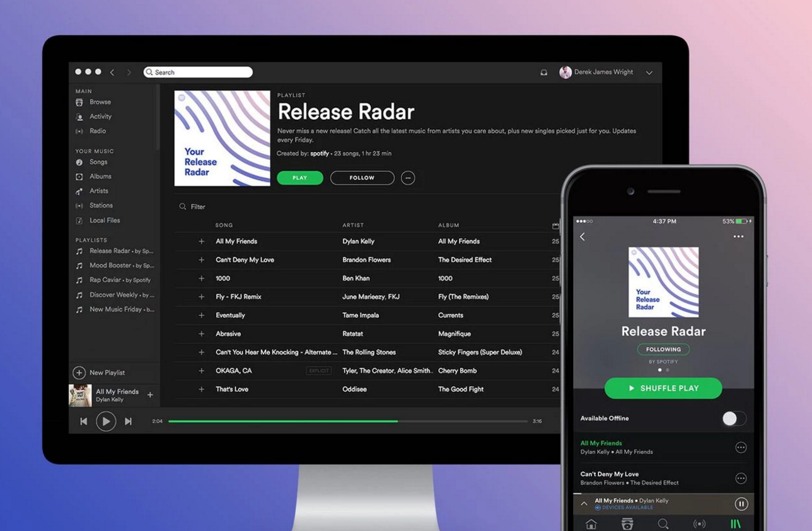Click the desktop play button in the player bar
Viewport: 812px width, 531px height.
[106, 421]
